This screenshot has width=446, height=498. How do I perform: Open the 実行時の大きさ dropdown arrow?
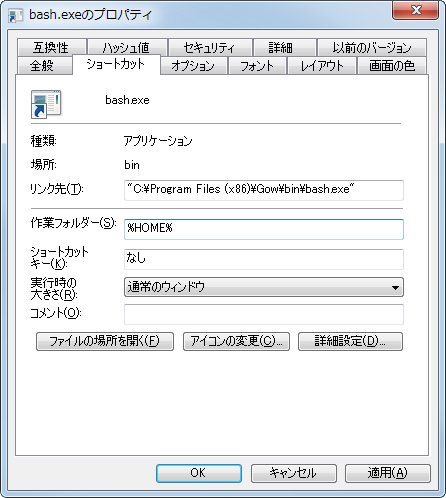click(x=395, y=287)
